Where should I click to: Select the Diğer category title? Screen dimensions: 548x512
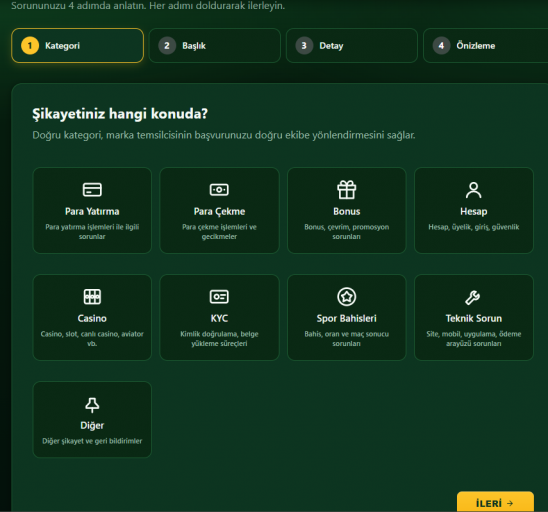click(x=92, y=426)
